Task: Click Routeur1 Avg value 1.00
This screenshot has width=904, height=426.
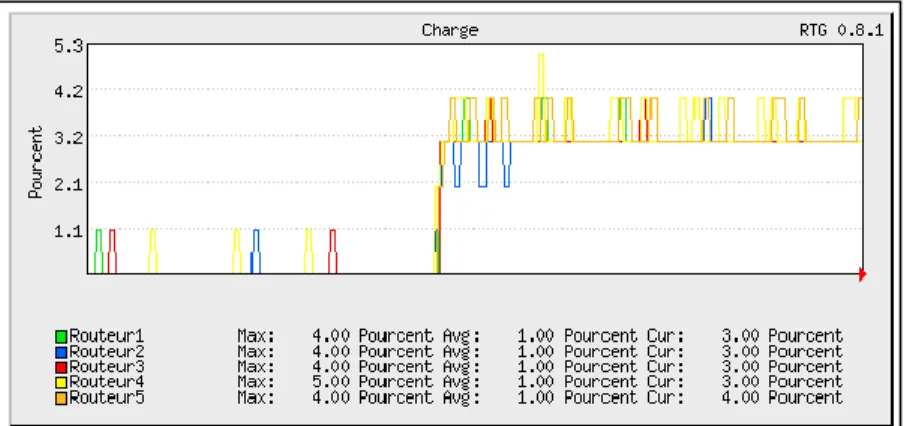Action: [x=536, y=335]
